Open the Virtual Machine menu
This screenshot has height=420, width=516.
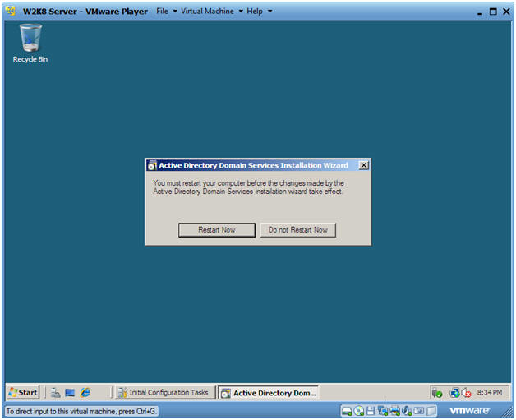[212, 12]
